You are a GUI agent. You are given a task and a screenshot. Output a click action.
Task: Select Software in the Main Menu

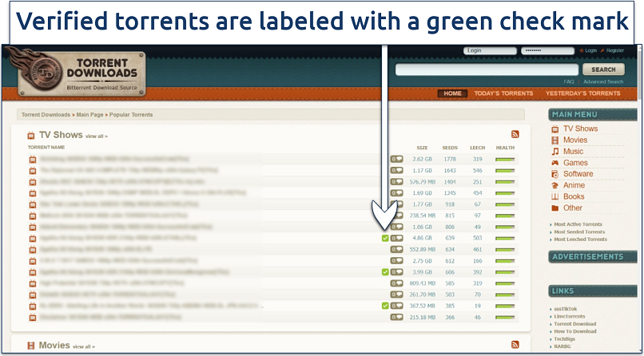click(578, 174)
